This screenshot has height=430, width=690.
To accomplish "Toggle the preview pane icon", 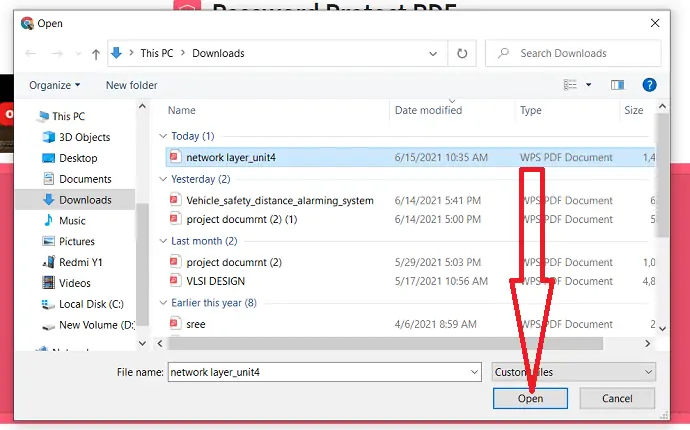I will [617, 85].
